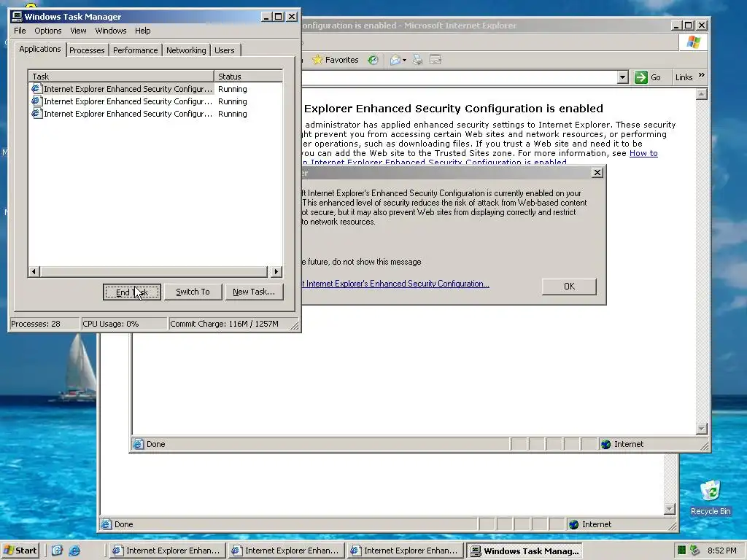This screenshot has height=560, width=747.
Task: Click the tray icon left of the clock
Action: point(695,551)
